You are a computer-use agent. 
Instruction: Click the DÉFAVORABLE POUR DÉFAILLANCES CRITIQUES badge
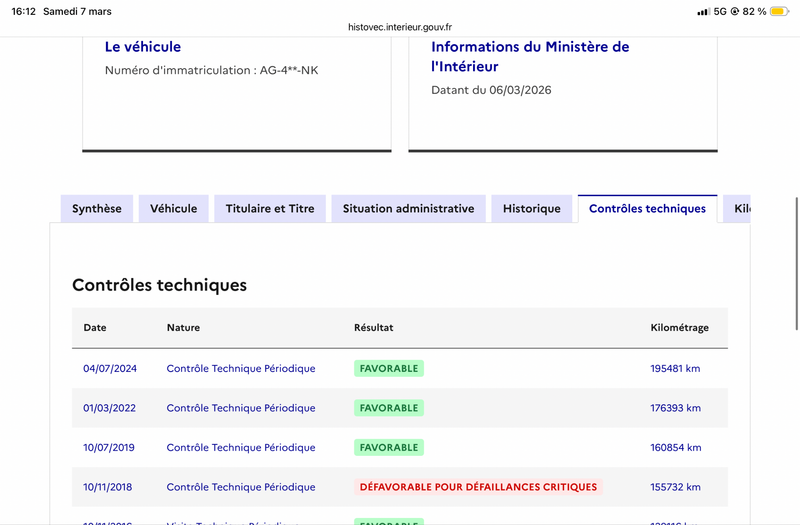pos(478,487)
